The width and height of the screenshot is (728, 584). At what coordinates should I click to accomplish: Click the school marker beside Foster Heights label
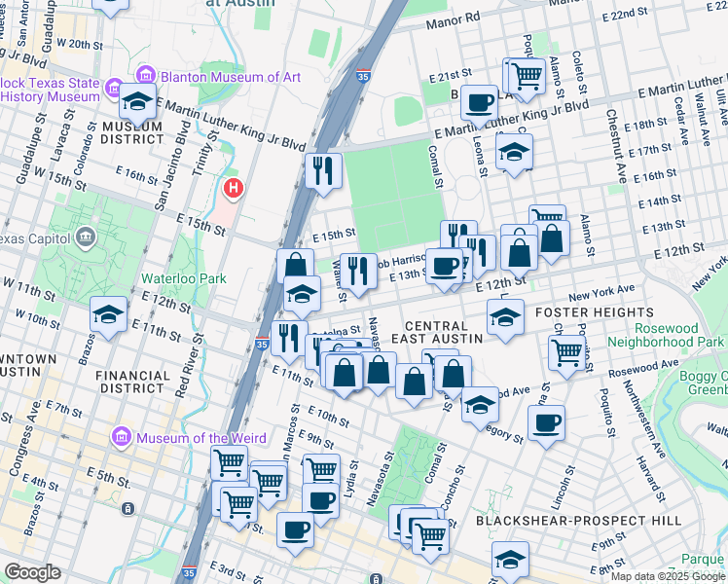tap(504, 316)
